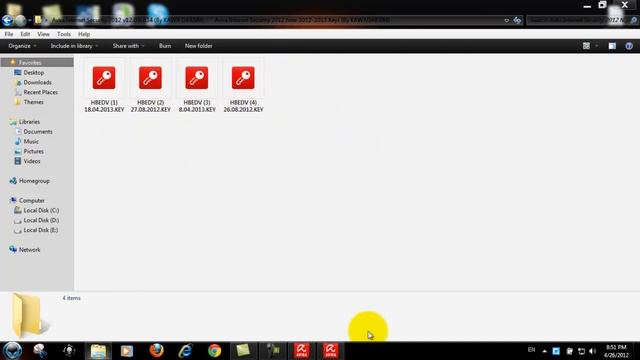Screen dimensions: 640x360
Task: Open Themes in Favorites
Action: (33, 102)
